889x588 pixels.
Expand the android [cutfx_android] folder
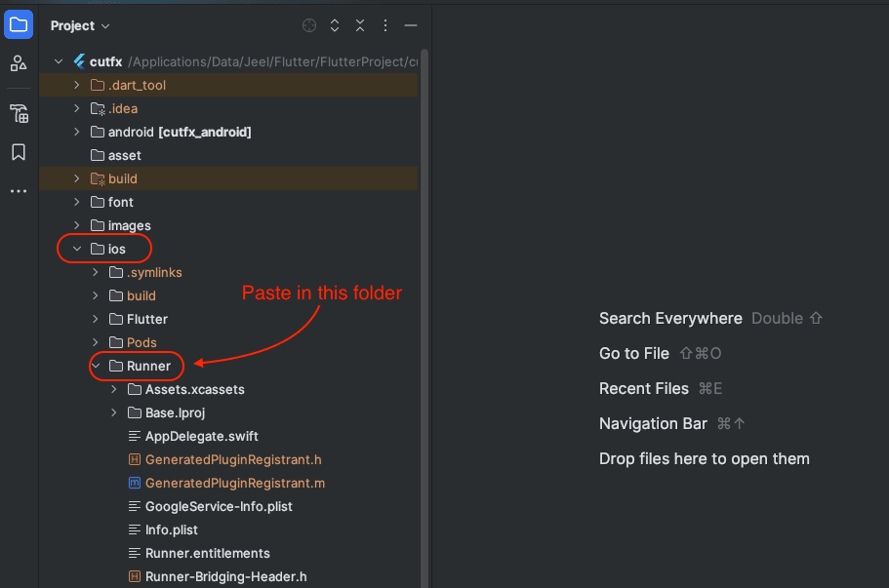click(x=77, y=132)
